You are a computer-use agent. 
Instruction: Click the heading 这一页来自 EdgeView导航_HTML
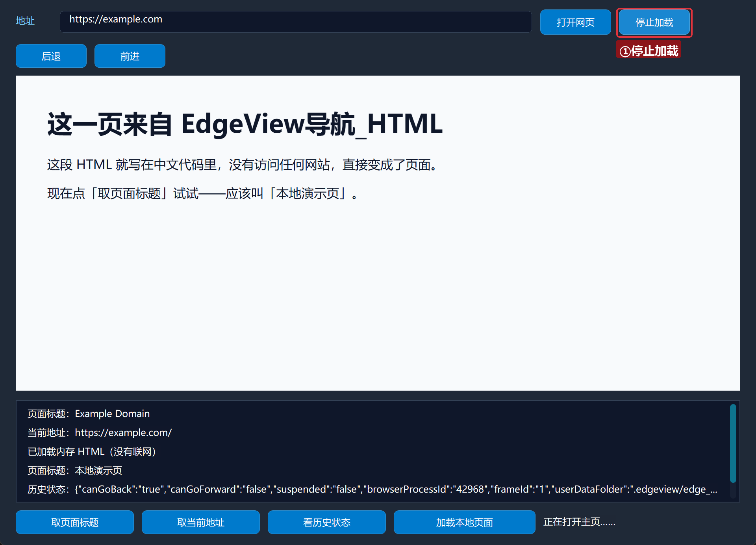(x=245, y=124)
